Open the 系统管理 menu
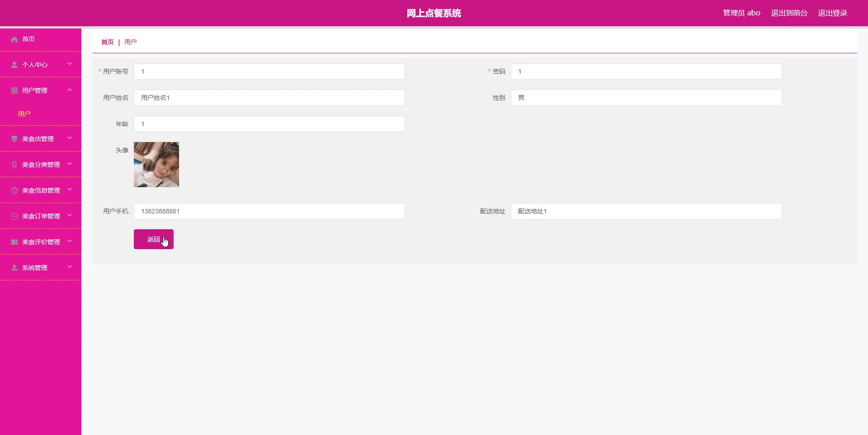The width and height of the screenshot is (868, 435). click(x=41, y=268)
